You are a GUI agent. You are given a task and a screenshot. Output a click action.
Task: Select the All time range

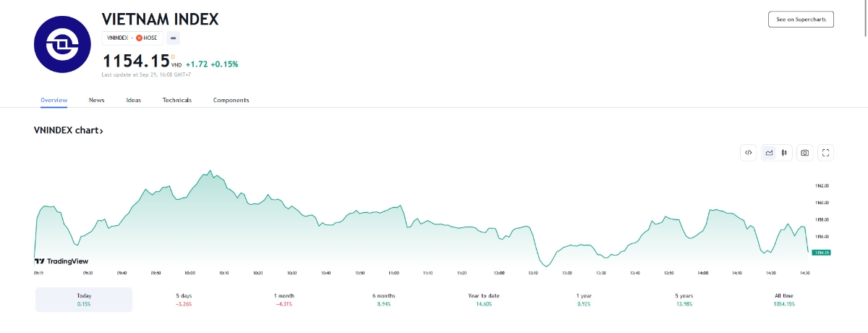(784, 300)
